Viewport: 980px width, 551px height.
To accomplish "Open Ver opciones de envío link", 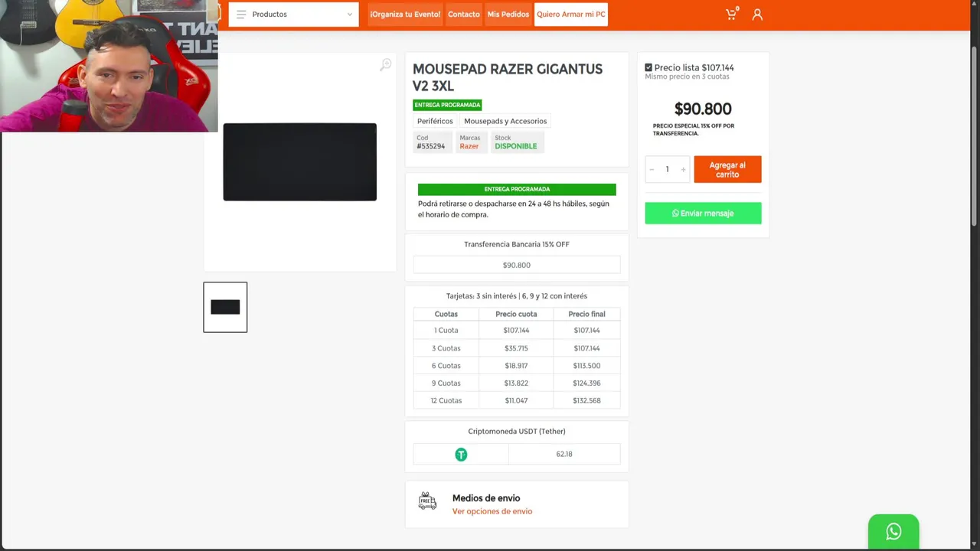I will (x=492, y=511).
